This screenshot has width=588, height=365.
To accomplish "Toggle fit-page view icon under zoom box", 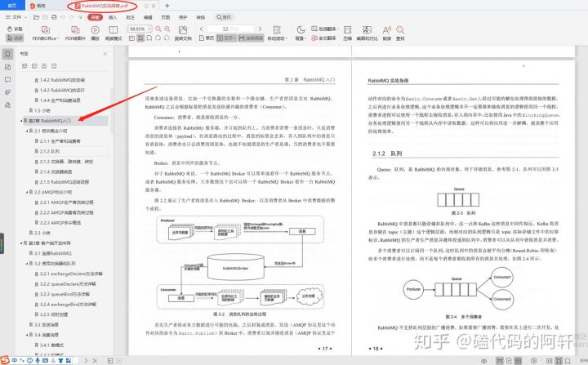I will [131, 38].
